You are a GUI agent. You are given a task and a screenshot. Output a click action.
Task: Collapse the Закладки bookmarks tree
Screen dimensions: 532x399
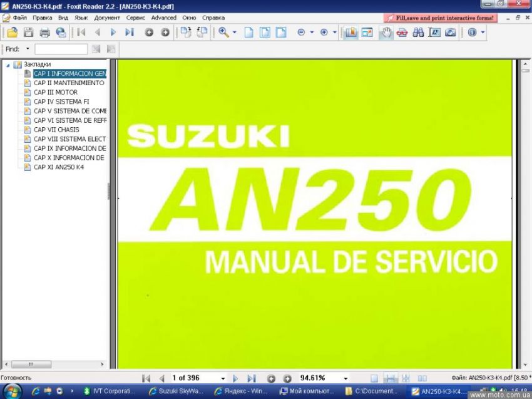8,65
